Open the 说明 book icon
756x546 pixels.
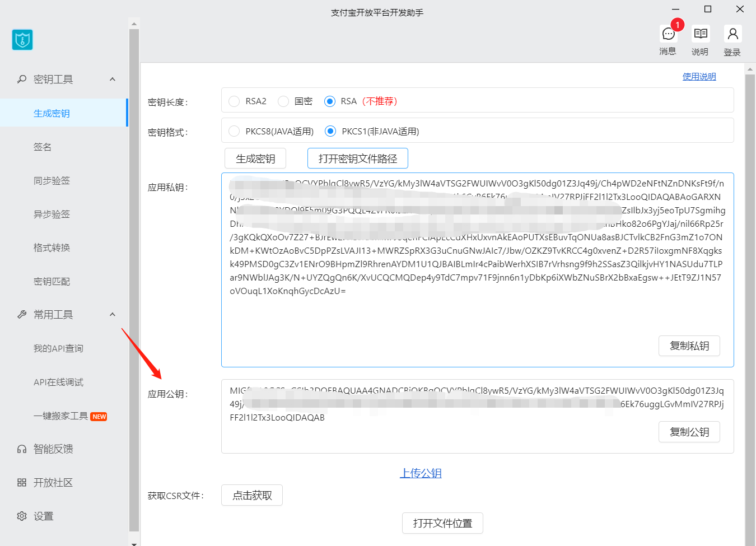click(701, 34)
